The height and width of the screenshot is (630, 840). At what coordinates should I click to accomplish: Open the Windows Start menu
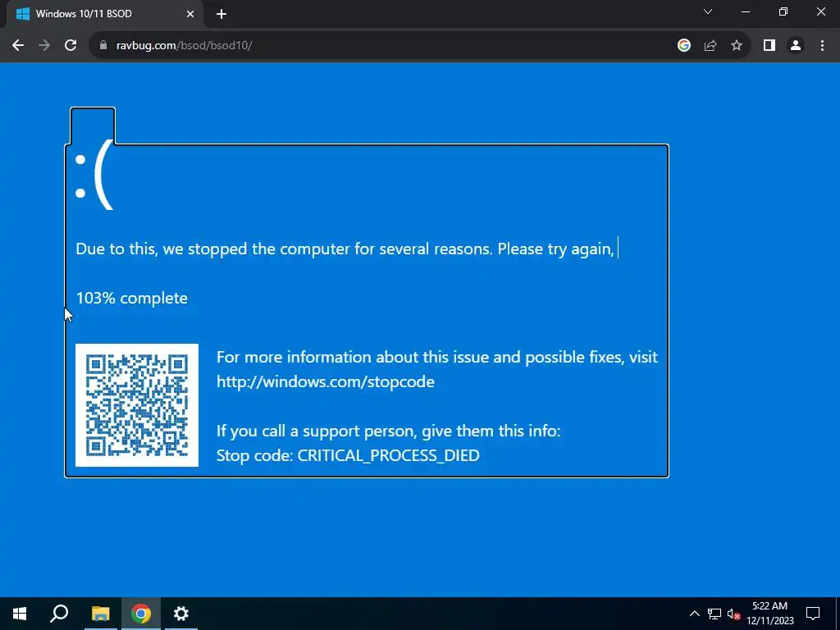[x=20, y=614]
